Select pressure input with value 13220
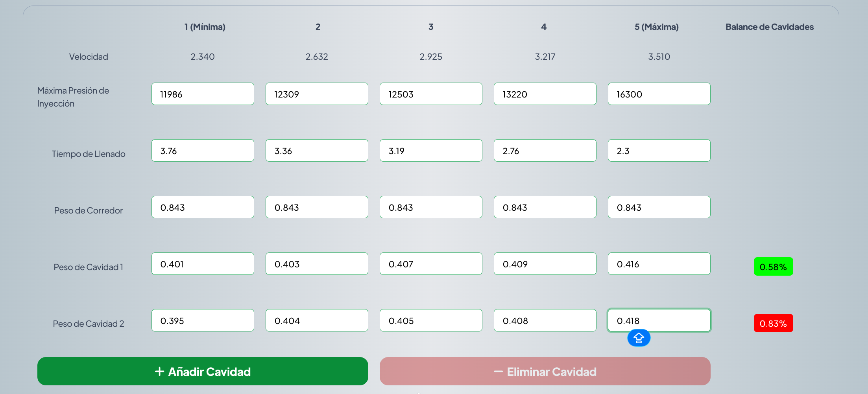This screenshot has width=868, height=394. [545, 94]
